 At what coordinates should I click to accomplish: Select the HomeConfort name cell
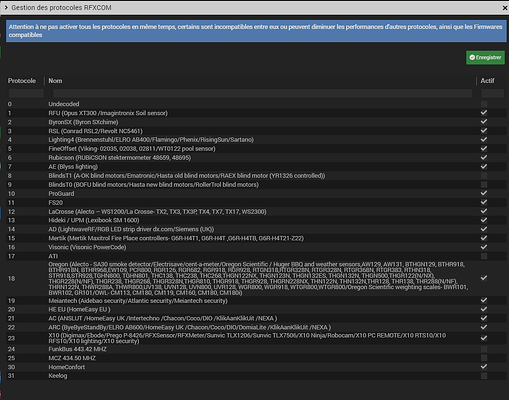pos(67,367)
